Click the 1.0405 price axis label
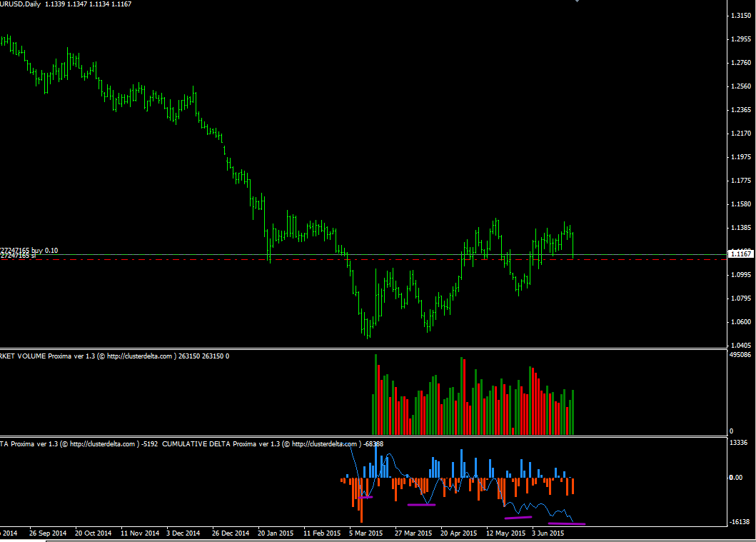Screen dimensions: 756x542 741,345
